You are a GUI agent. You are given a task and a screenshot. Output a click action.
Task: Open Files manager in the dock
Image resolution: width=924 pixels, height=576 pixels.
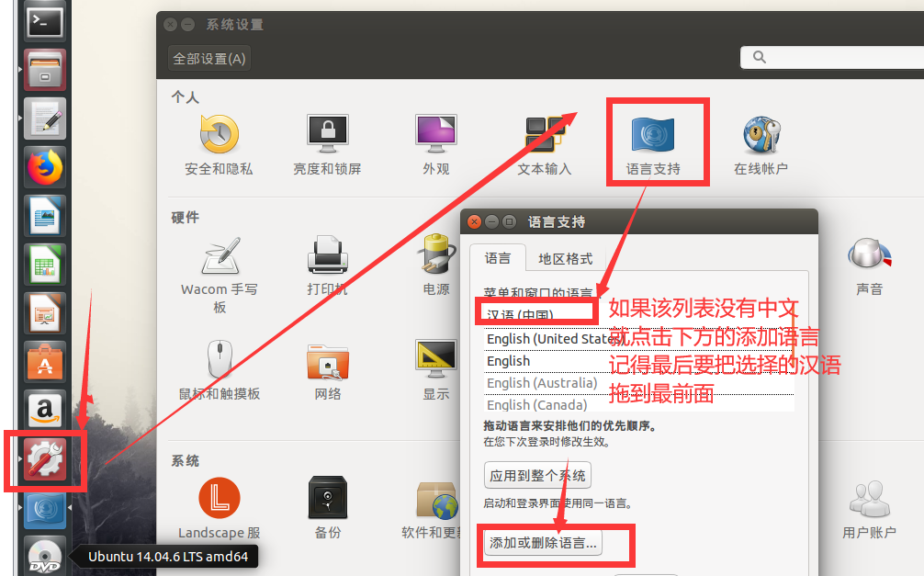point(45,70)
